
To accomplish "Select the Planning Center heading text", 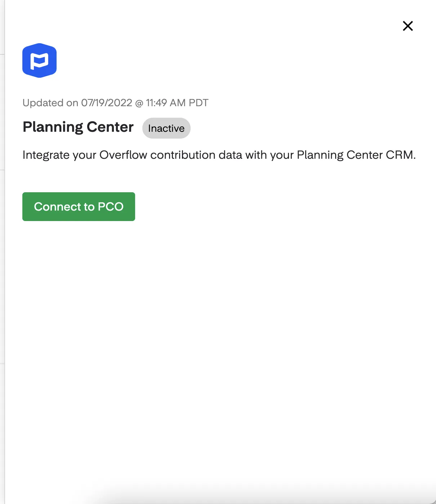I will coord(78,127).
